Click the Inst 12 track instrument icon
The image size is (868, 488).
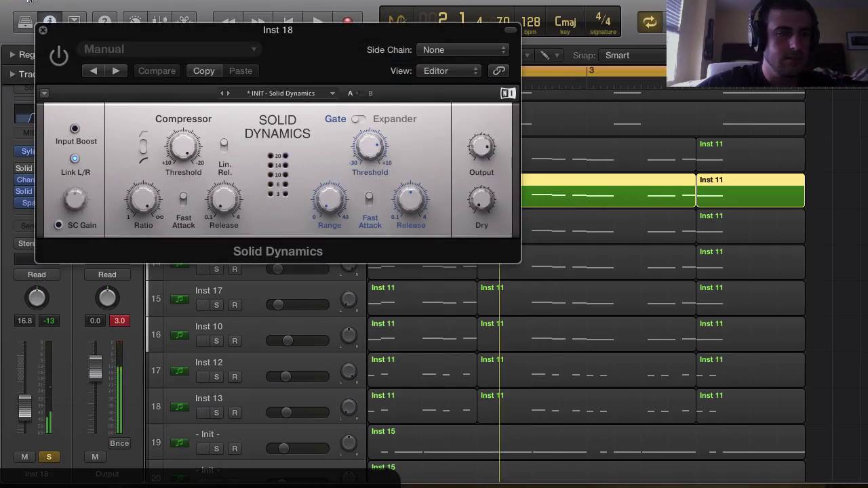coord(180,371)
